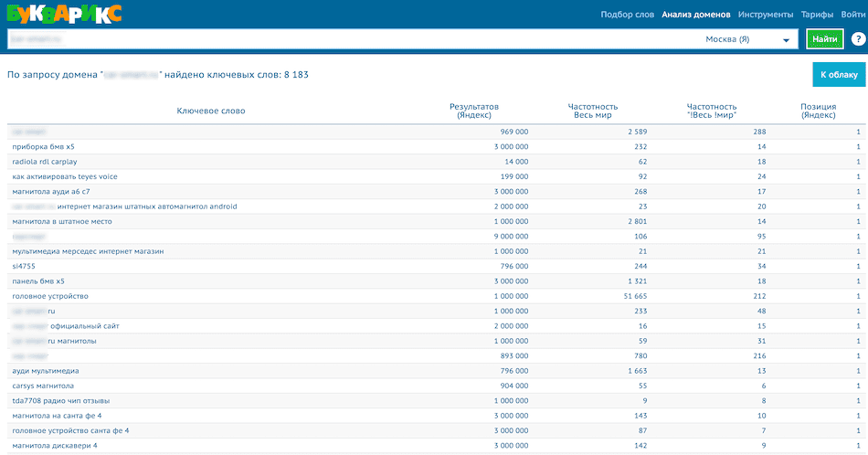Image resolution: width=868 pixels, height=455 pixels.
Task: Click the Войти login link
Action: pos(853,15)
